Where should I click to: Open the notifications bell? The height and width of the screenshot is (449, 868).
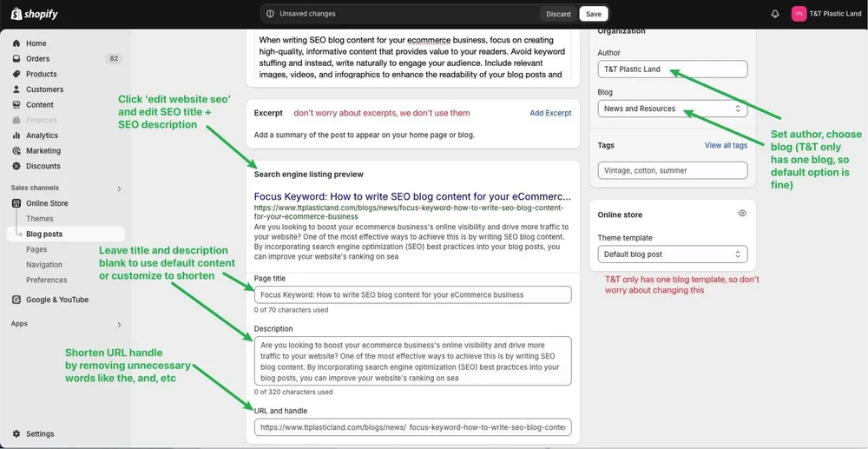pos(775,14)
